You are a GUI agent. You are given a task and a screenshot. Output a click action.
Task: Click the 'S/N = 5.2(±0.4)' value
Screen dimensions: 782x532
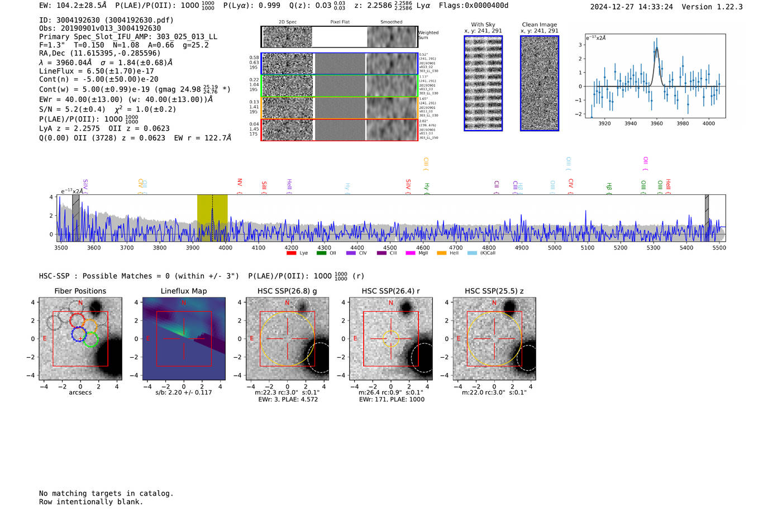(x=72, y=109)
